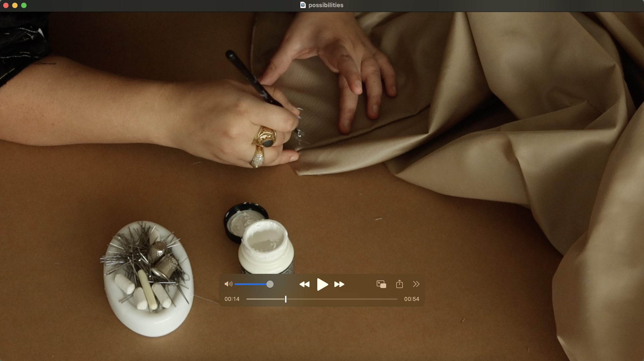Image resolution: width=644 pixels, height=361 pixels.
Task: Mute audio via the speaker icon
Action: (x=228, y=284)
